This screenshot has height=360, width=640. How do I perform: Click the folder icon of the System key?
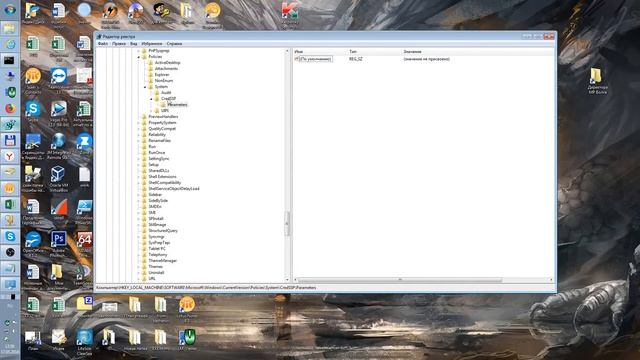pos(151,87)
